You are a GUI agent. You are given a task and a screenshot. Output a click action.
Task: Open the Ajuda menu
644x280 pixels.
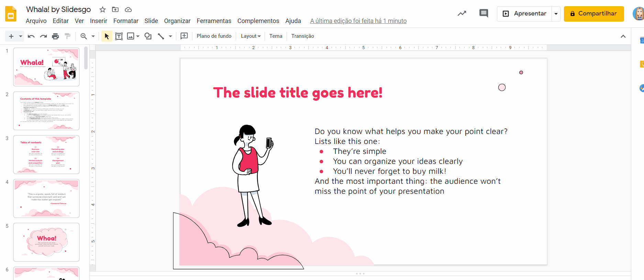click(293, 21)
